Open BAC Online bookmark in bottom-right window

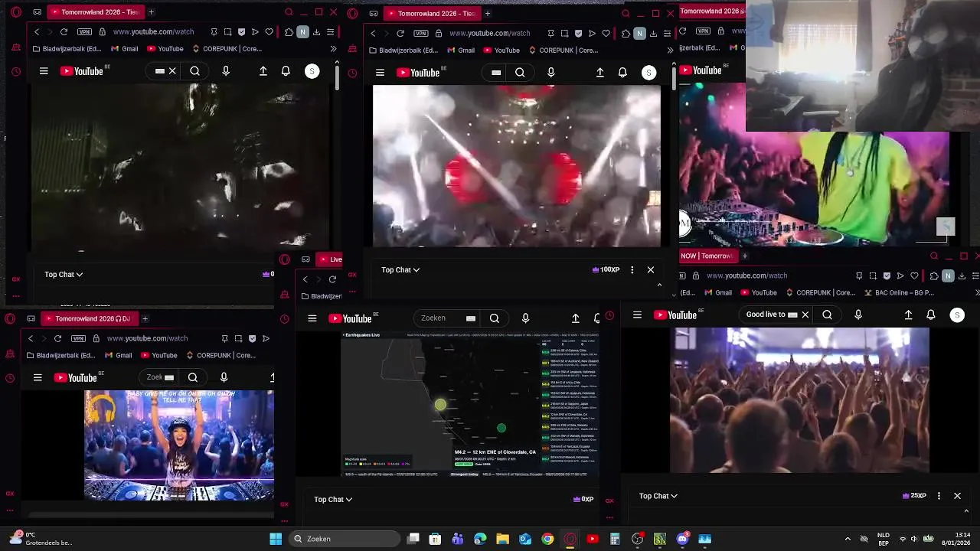coord(900,292)
